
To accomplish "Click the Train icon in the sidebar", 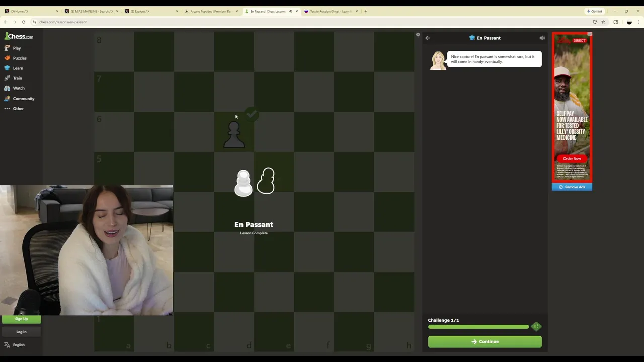I will pos(7,78).
